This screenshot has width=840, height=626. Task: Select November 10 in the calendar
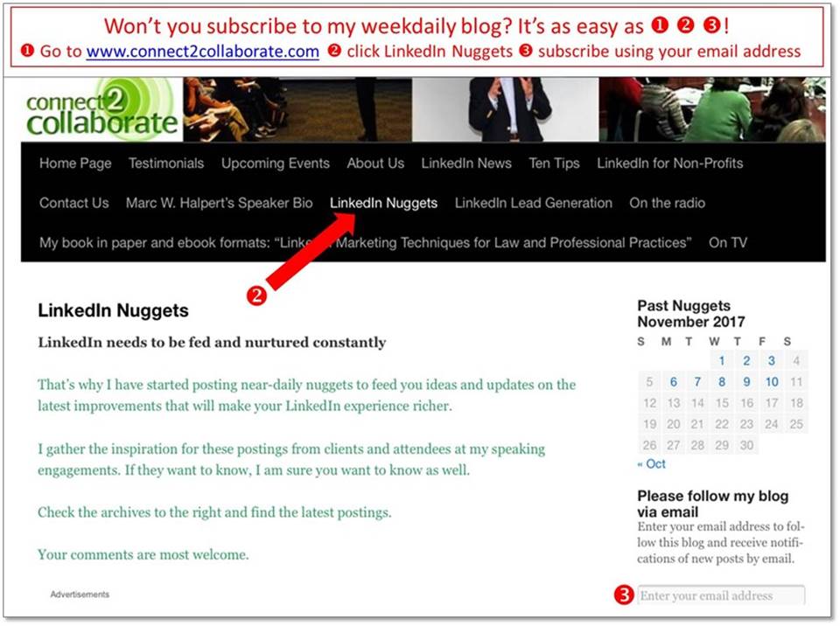pos(771,381)
